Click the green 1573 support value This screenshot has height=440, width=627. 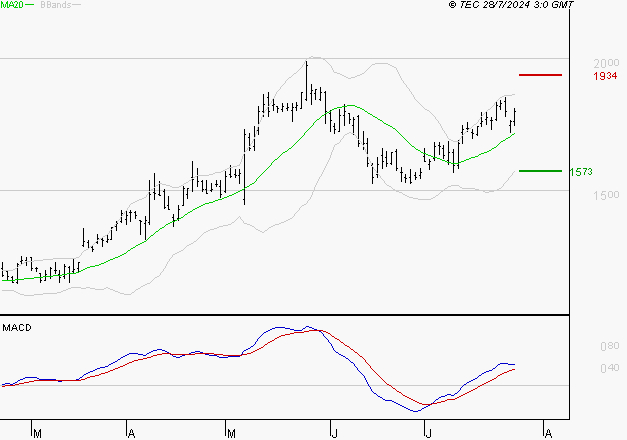581,172
